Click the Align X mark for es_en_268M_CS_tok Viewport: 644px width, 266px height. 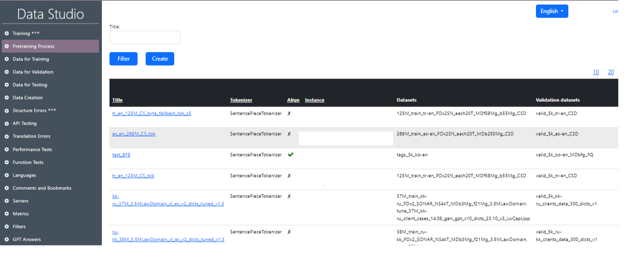click(x=289, y=134)
